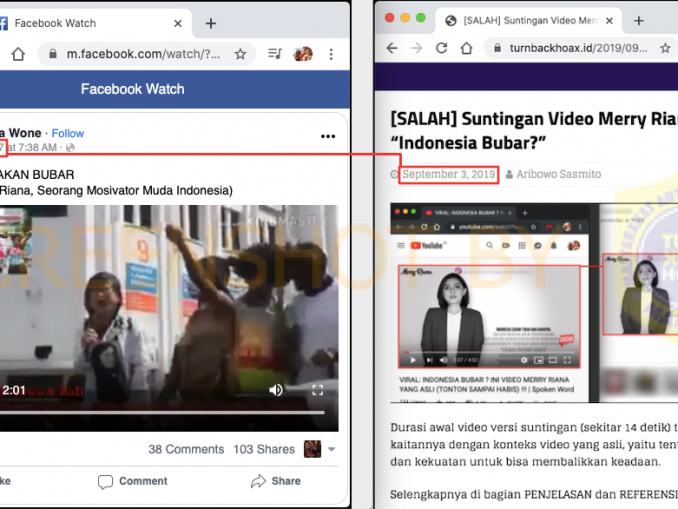
Task: Open the three-dot Chrome menu in Facebook window
Action: [331, 54]
